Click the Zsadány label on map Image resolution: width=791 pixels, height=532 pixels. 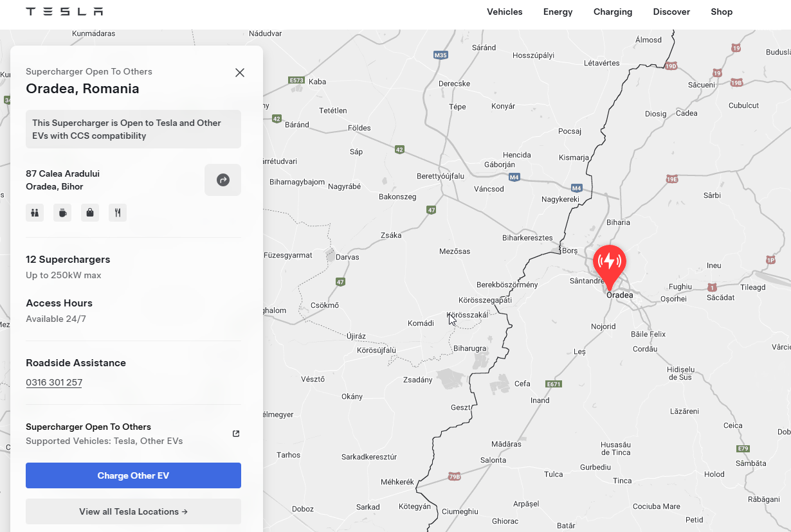[x=417, y=380]
